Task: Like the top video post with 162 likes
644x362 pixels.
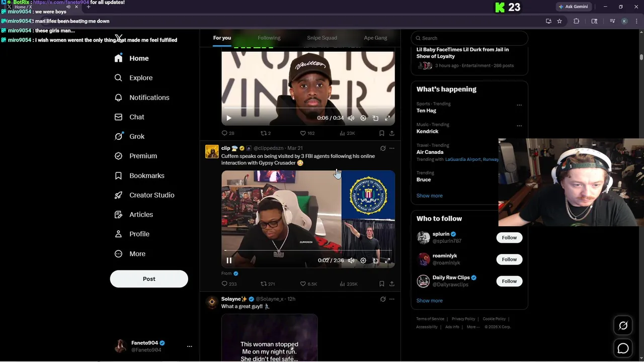Action: [307, 133]
